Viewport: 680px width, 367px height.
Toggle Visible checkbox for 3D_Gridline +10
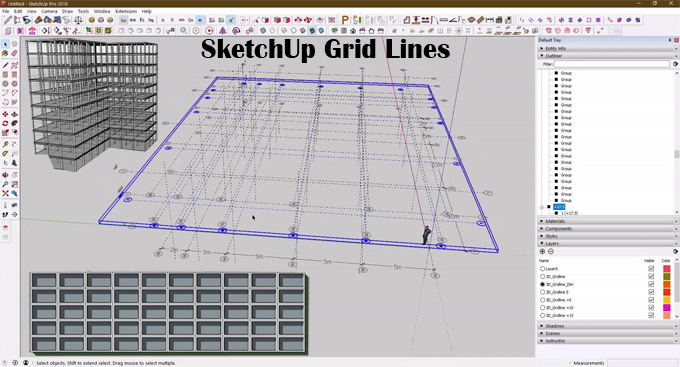[651, 308]
